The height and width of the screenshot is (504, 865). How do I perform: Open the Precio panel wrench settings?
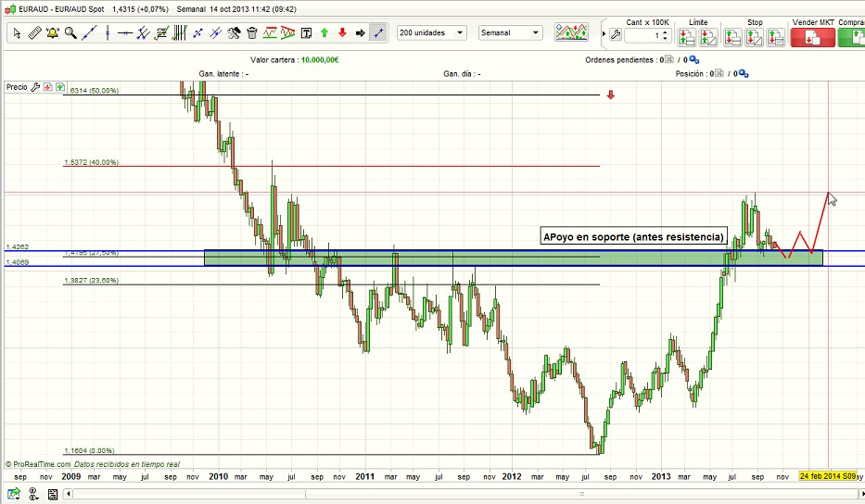35,86
